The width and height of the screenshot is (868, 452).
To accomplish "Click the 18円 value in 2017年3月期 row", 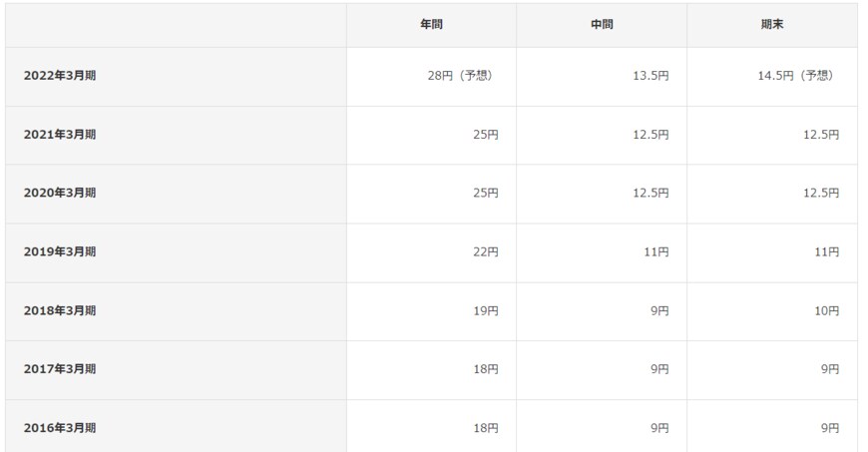I will (x=486, y=370).
